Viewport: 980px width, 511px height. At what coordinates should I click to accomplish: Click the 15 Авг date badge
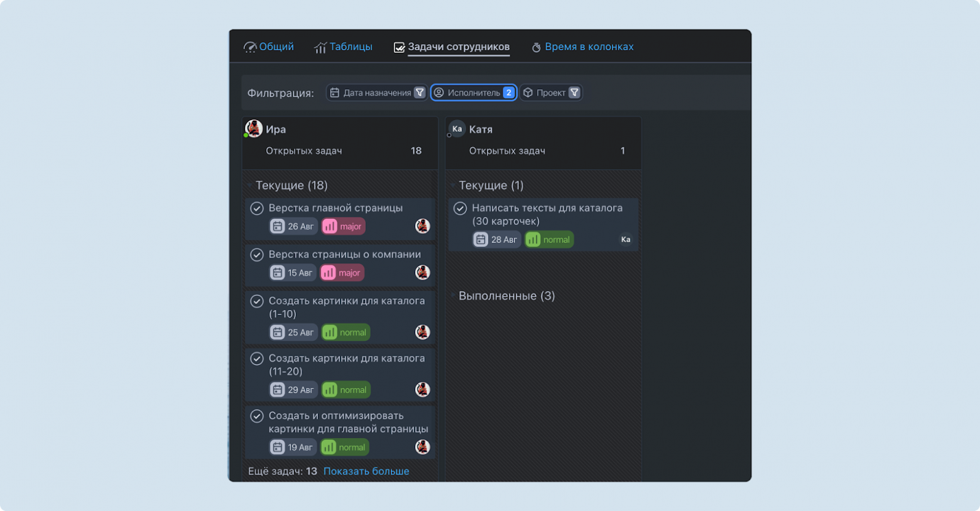click(x=293, y=273)
